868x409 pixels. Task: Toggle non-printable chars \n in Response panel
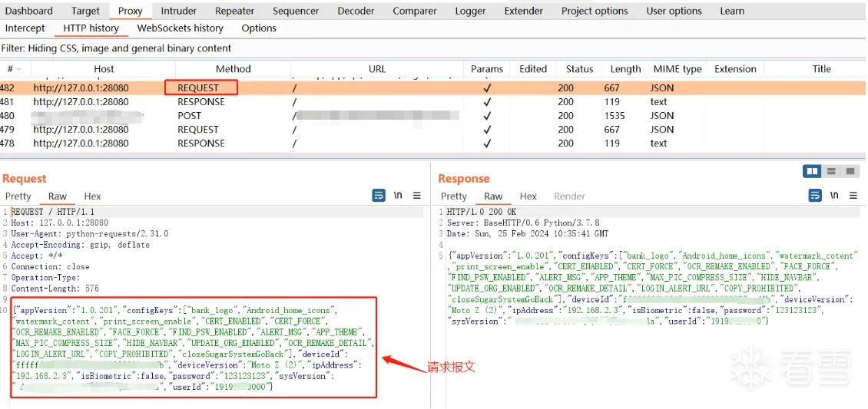click(834, 196)
